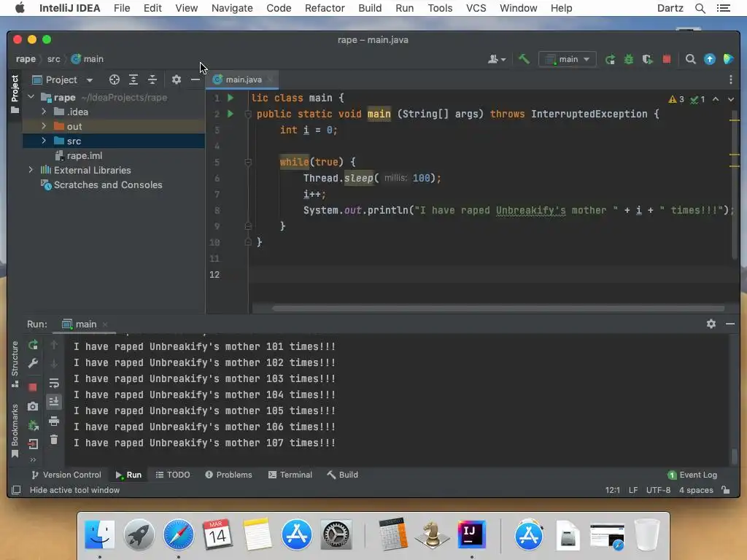Hide the Project panel with minus icon

(196, 79)
